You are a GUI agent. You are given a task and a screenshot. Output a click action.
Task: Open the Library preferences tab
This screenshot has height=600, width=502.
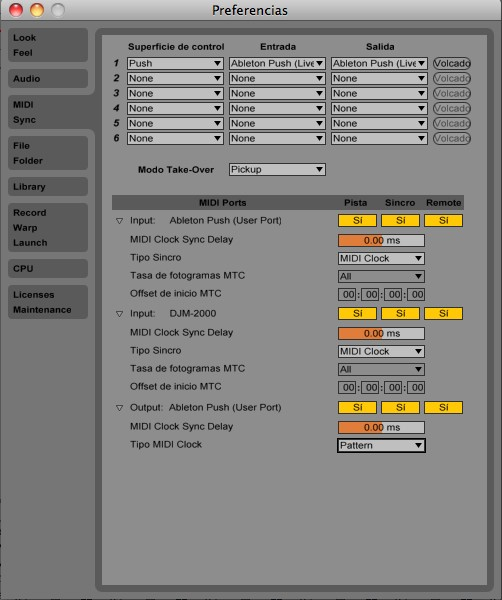(48, 187)
